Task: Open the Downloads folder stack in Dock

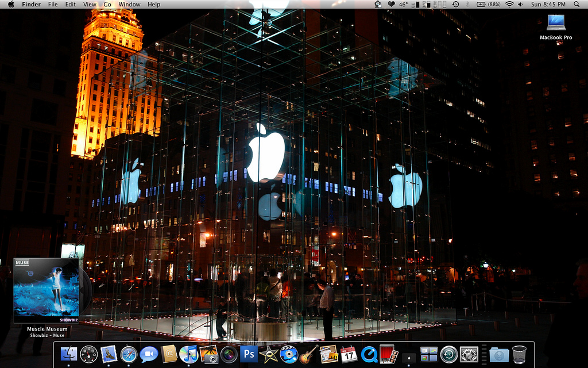Action: [499, 354]
